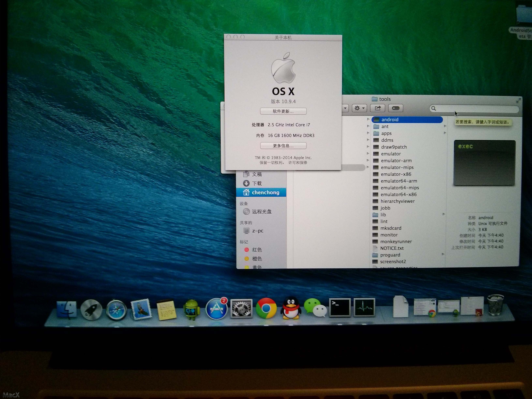This screenshot has width=532, height=399.
Task: Open System Preferences gear in Dock
Action: click(x=241, y=309)
